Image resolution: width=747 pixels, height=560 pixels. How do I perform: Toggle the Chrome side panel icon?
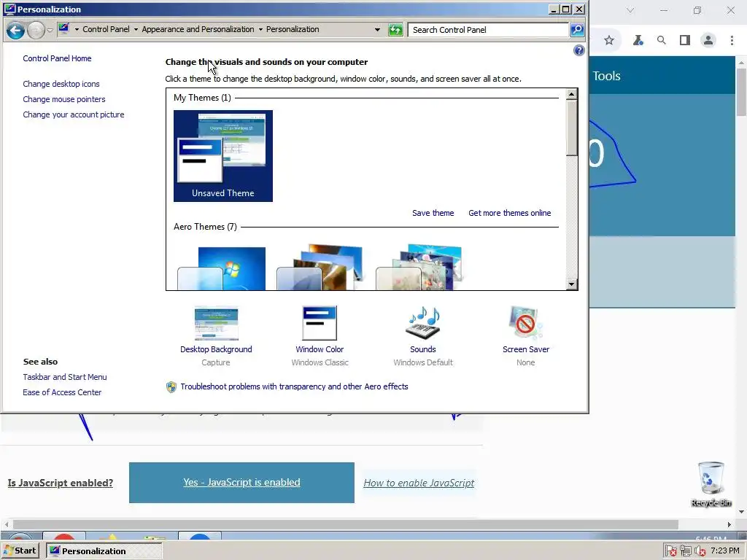coord(684,41)
